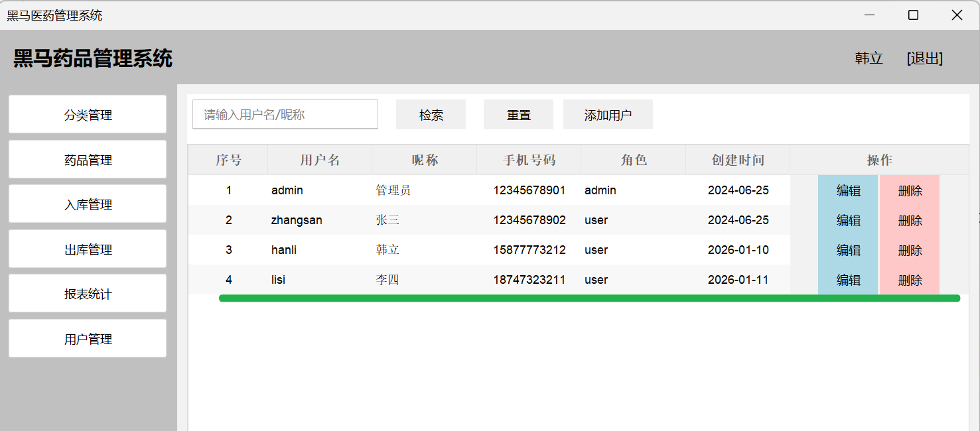Click the username/nickname search field

point(285,115)
